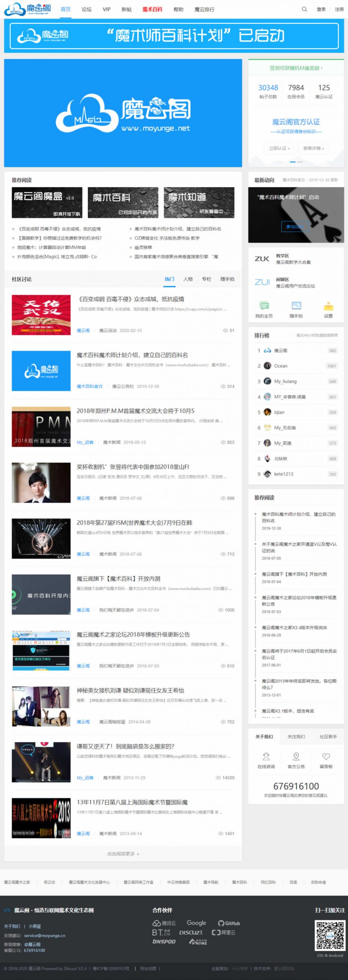Open the 官方公告 location pin icon

pyautogui.click(x=296, y=756)
